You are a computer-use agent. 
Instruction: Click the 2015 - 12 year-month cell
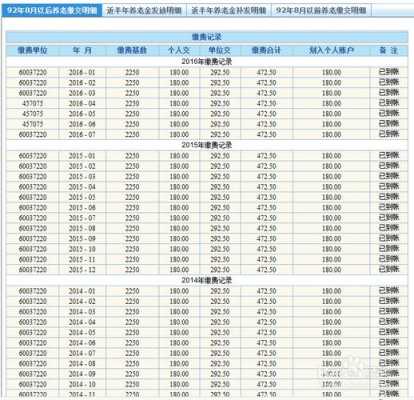82,270
